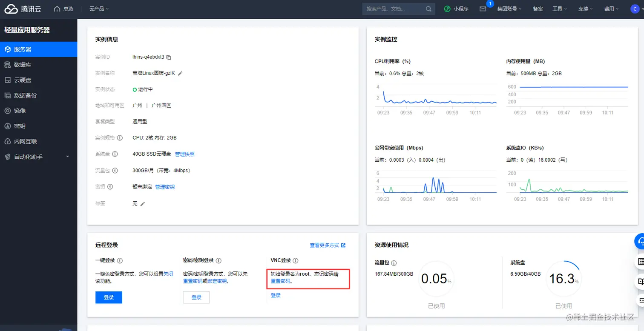Show info icon for 密码/密钥登录
Image resolution: width=644 pixels, height=331 pixels.
[x=218, y=260]
